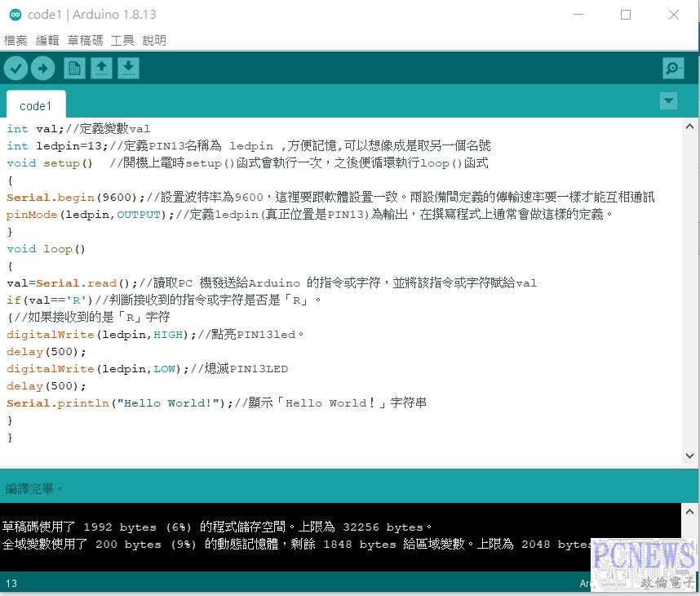Open the 檔案 menu

pyautogui.click(x=16, y=40)
